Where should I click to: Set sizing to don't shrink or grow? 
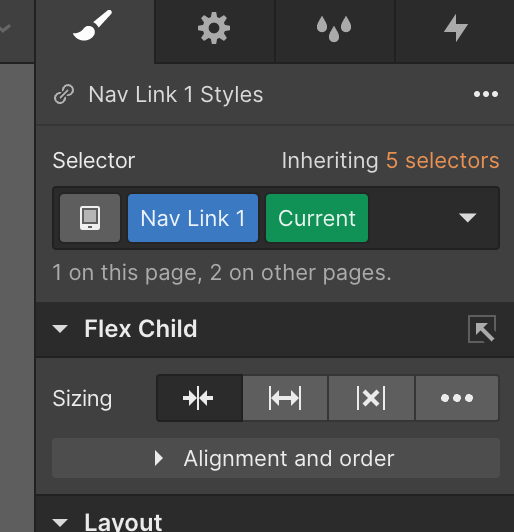pos(371,398)
